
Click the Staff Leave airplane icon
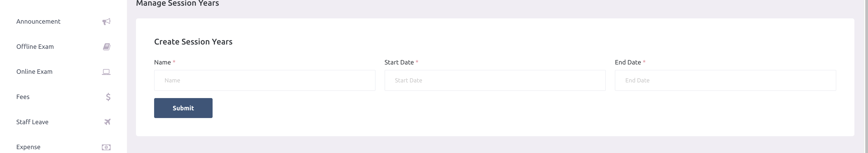[x=107, y=122]
